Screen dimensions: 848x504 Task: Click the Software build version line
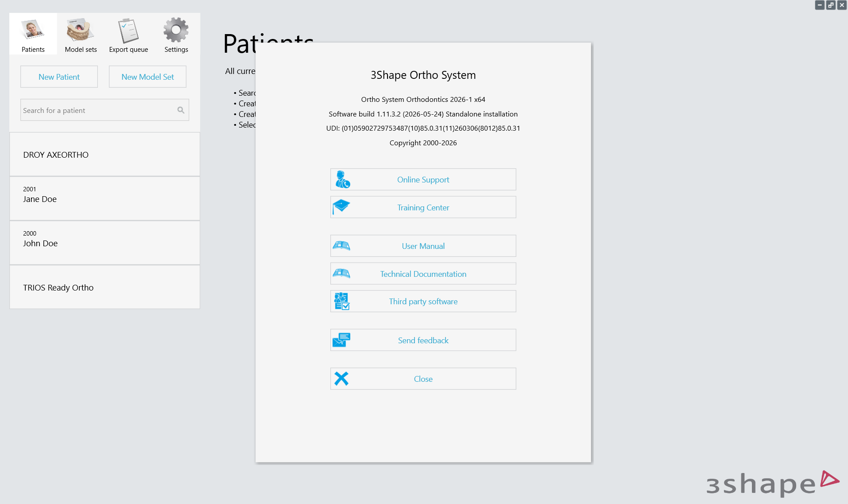pos(423,114)
